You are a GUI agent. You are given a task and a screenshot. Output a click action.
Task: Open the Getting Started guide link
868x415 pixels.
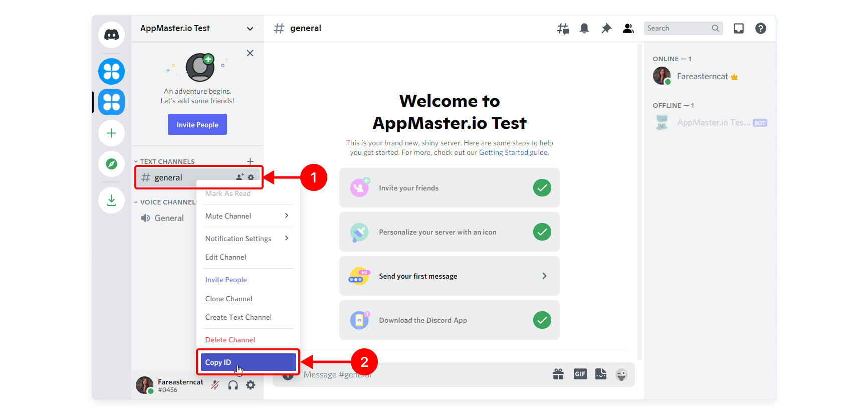click(514, 152)
